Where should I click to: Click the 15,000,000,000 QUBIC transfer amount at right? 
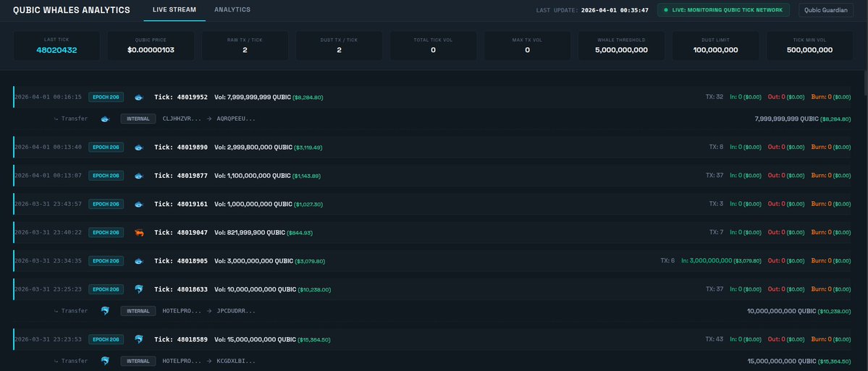[782, 361]
